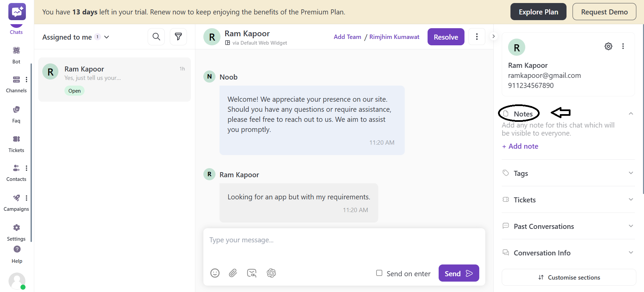Click the contact settings gear icon

[608, 46]
